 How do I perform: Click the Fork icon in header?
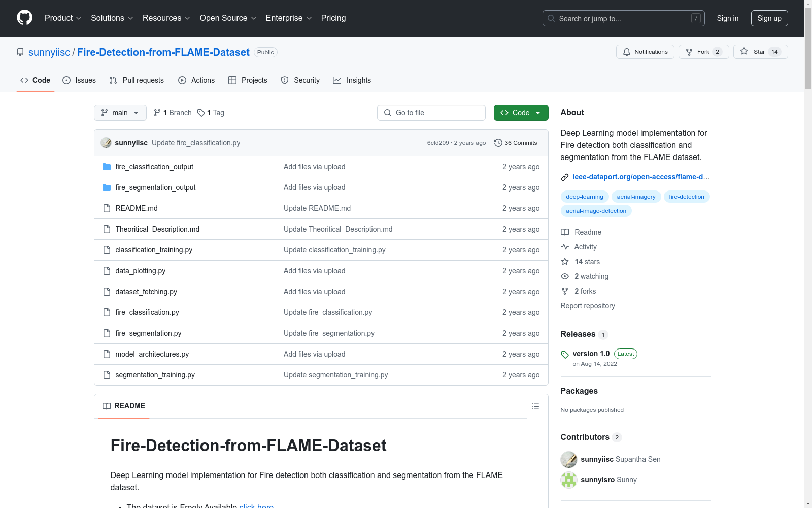tap(689, 52)
